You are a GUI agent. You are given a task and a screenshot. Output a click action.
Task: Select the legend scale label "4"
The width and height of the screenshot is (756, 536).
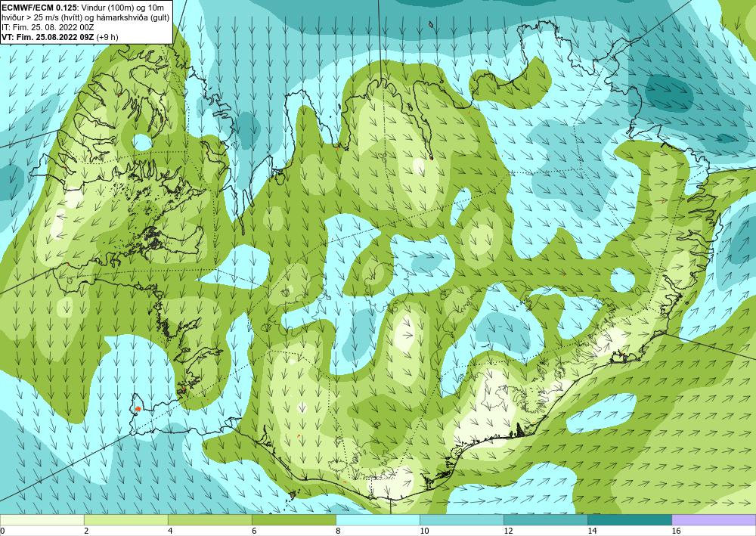169,531
